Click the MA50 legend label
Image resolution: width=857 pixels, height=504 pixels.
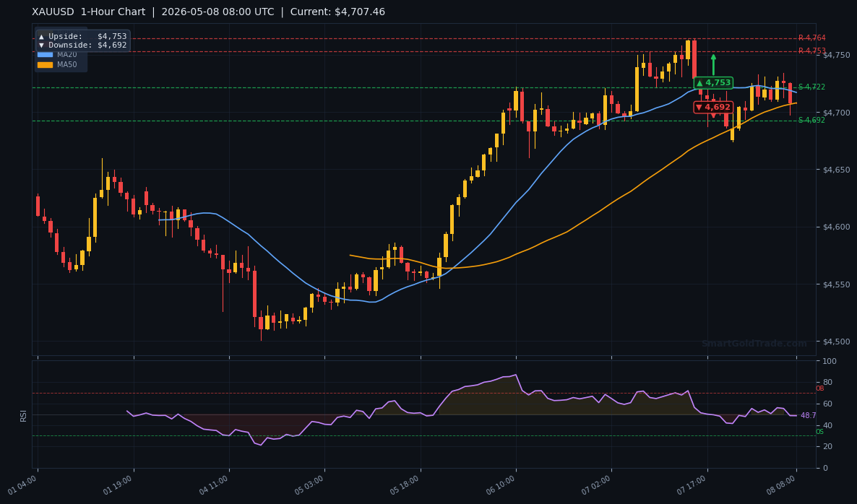[66, 64]
